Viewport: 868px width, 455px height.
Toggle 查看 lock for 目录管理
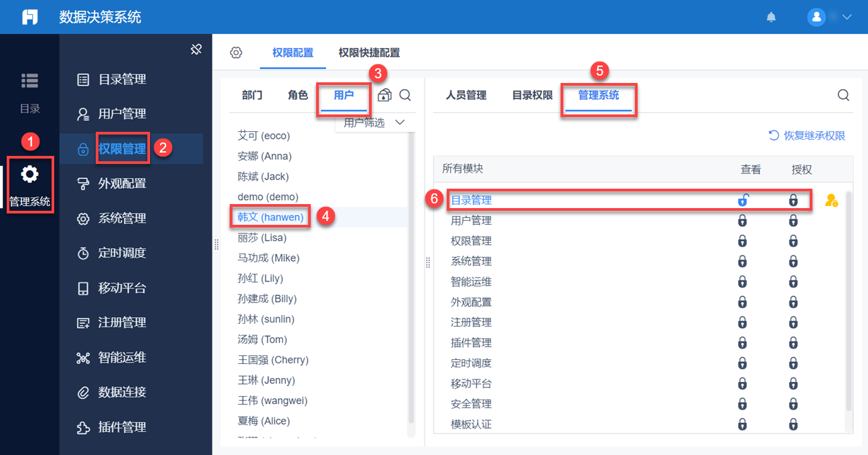coord(743,200)
